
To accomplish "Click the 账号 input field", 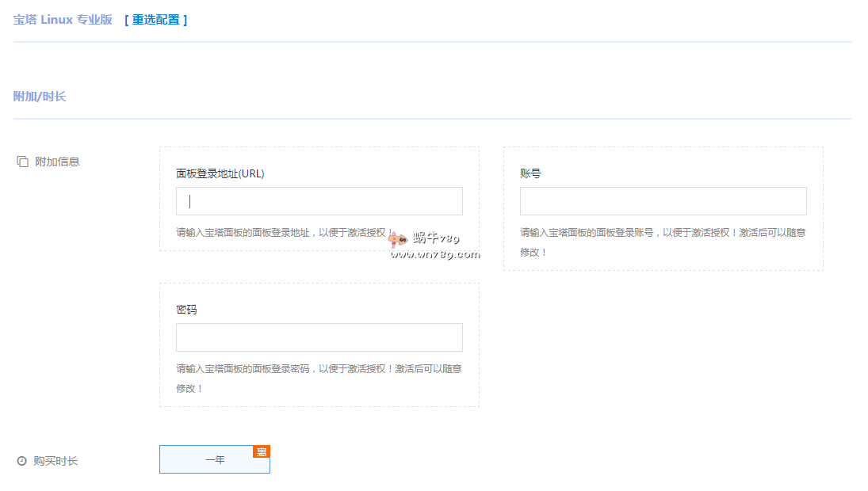I will [x=663, y=200].
